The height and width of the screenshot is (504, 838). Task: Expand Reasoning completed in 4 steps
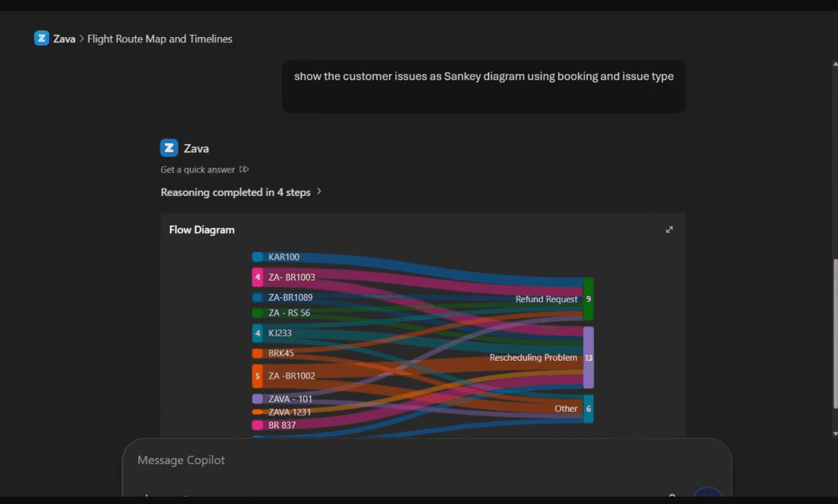point(235,192)
